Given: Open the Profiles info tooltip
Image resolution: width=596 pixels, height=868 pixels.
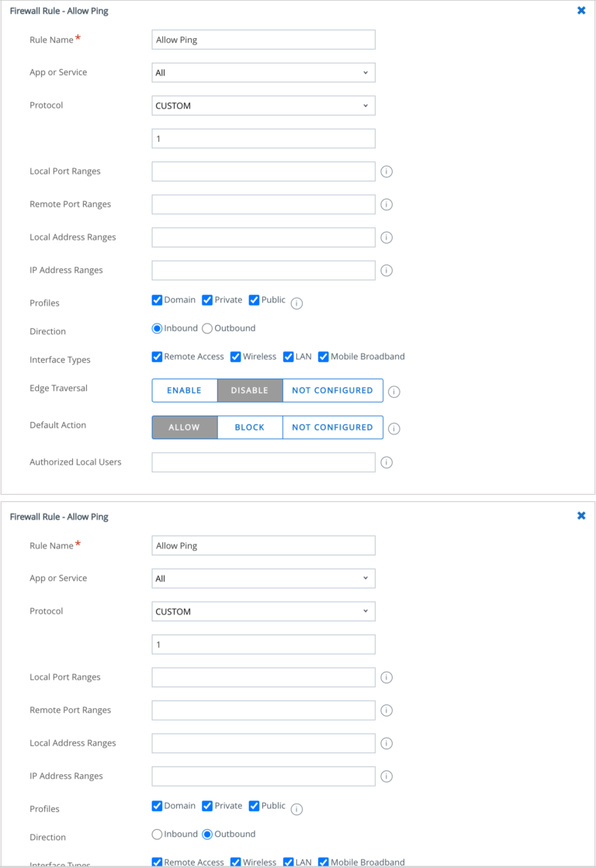Looking at the screenshot, I should (x=296, y=303).
